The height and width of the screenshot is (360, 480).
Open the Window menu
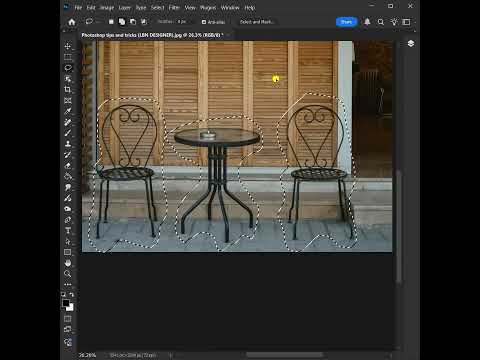coord(230,7)
